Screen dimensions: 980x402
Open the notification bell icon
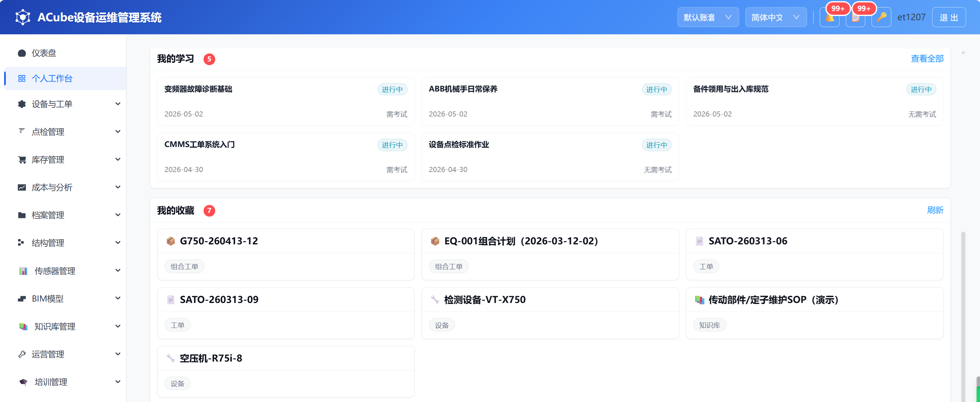click(x=829, y=17)
